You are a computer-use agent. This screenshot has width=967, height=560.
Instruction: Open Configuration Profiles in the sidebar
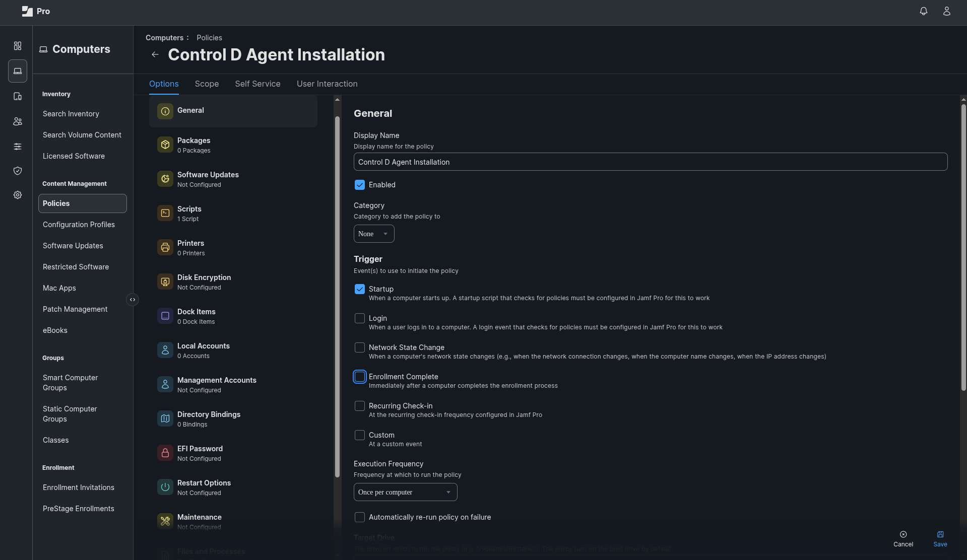tap(79, 225)
